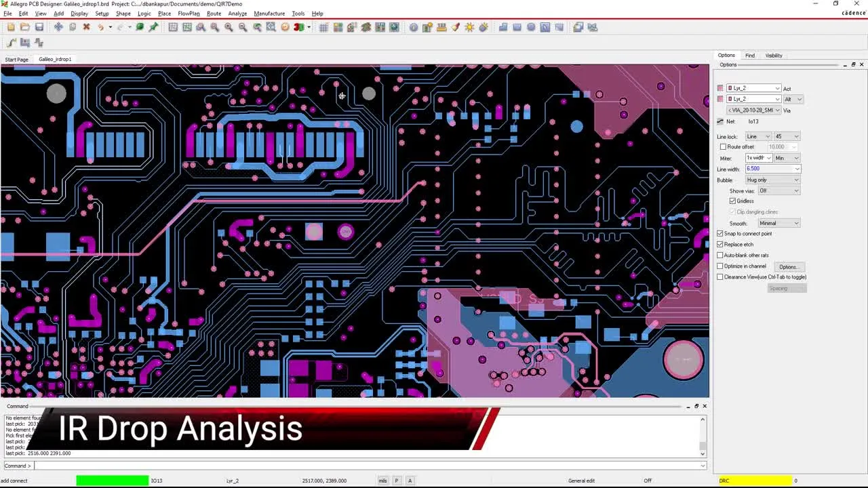Click the P button in status bar
Screen dimensions: 868x488
tap(397, 481)
